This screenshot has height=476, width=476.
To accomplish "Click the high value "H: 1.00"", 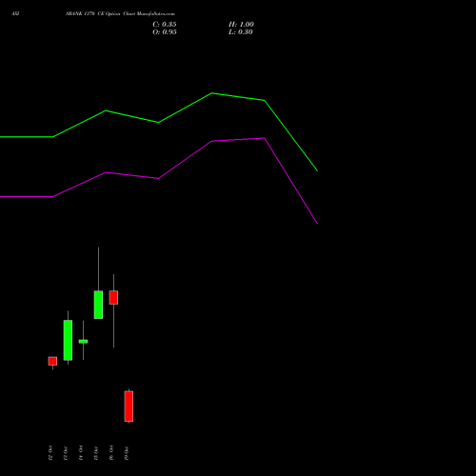I will (x=241, y=25).
